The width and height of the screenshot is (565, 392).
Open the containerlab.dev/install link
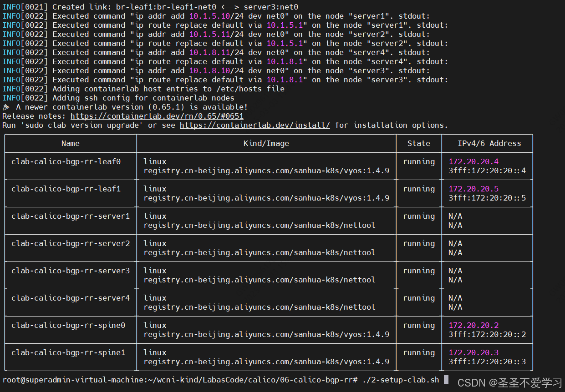[255, 126]
